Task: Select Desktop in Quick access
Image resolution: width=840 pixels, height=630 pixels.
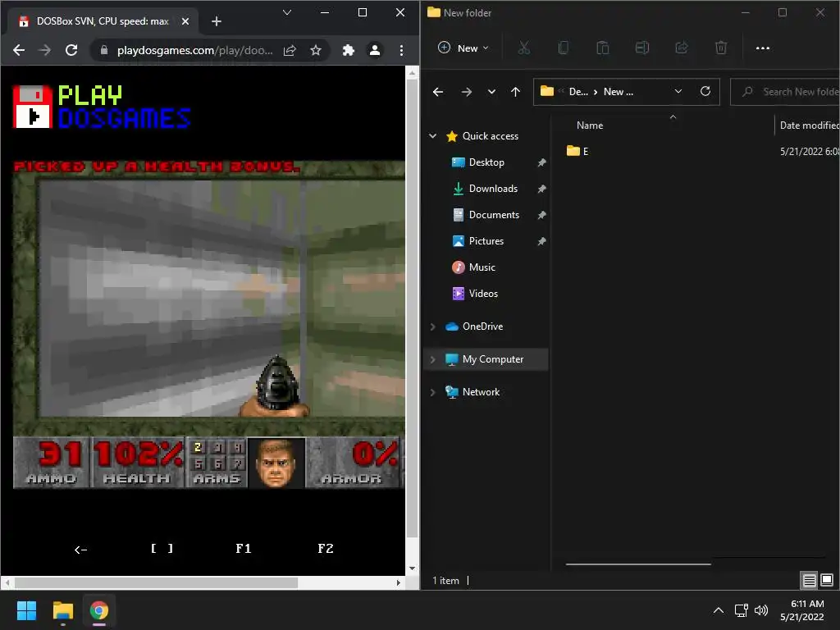Action: [x=486, y=162]
